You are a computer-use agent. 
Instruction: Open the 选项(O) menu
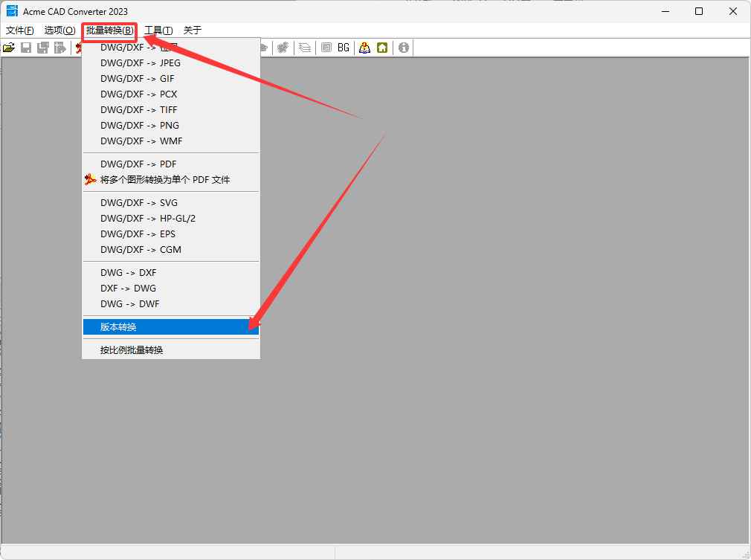[x=59, y=30]
